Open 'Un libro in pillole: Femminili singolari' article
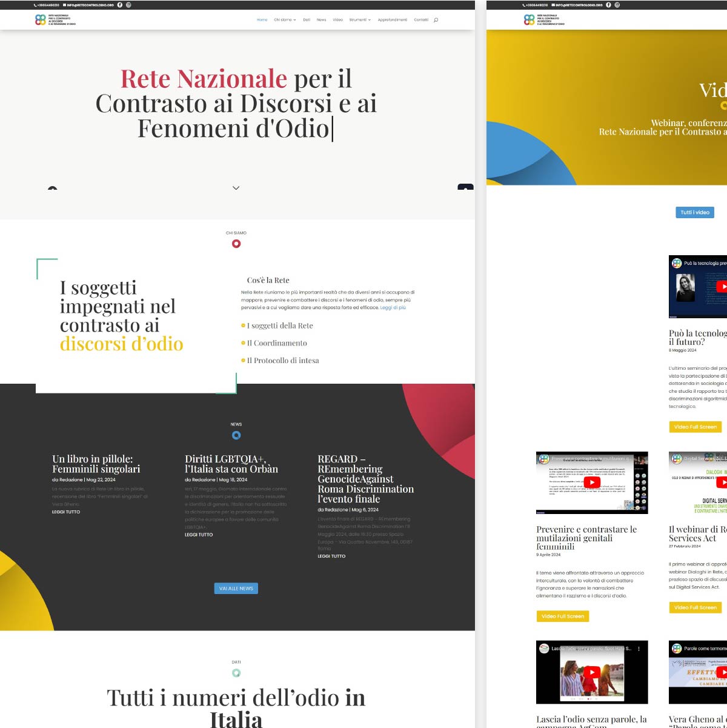 (x=96, y=464)
